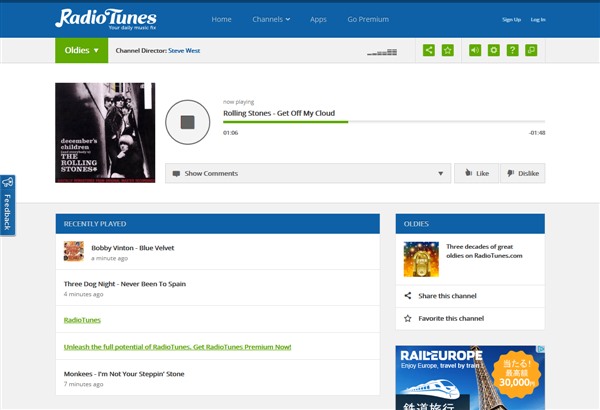The image size is (600, 410).
Task: Open the pop-out player icon
Action: 531,50
